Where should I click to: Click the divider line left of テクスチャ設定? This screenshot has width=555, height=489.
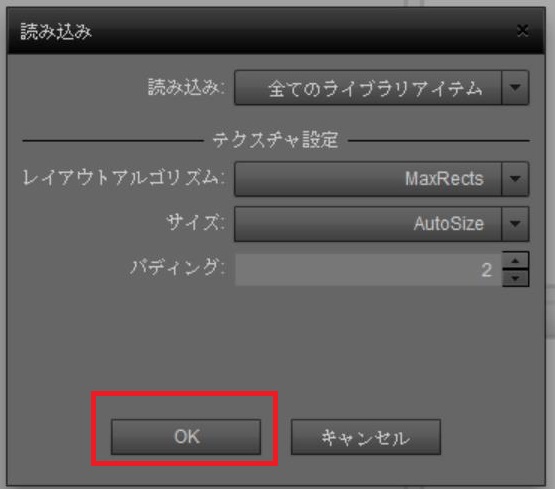click(x=113, y=141)
